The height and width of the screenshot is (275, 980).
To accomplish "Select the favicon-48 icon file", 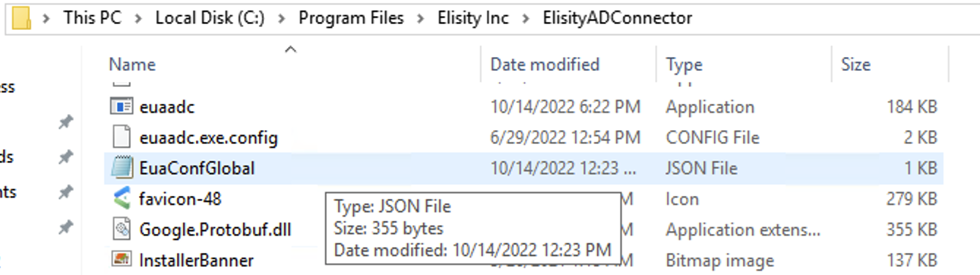I will (x=121, y=199).
